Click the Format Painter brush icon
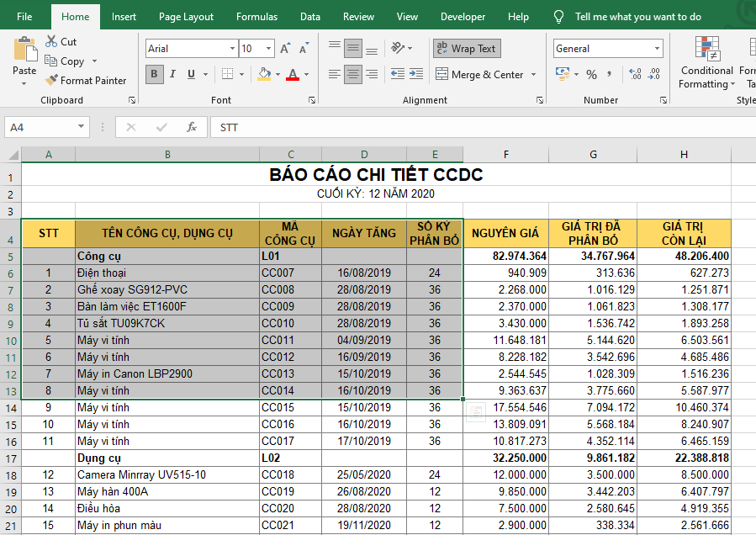 pyautogui.click(x=52, y=81)
